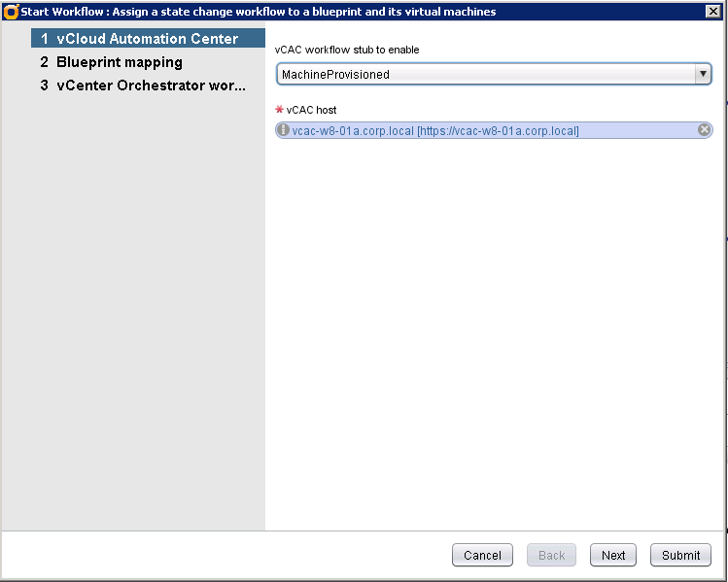Click the Submit button
Viewport: 728px width, 582px height.
coord(680,555)
